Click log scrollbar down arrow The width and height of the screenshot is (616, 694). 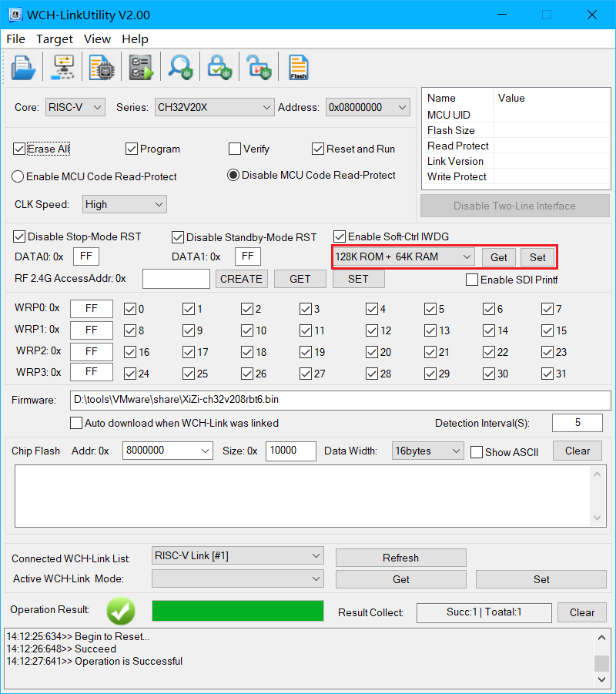pos(601,679)
